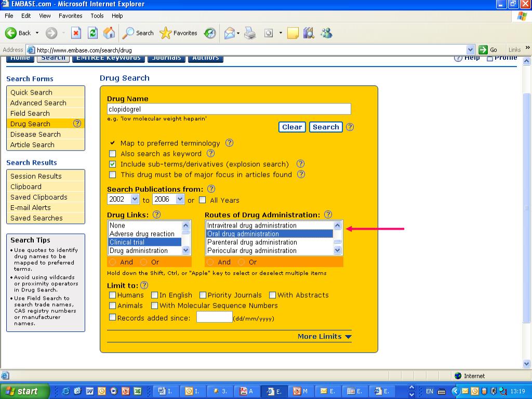
Task: Open the Favorites menu in menu bar
Action: point(70,16)
